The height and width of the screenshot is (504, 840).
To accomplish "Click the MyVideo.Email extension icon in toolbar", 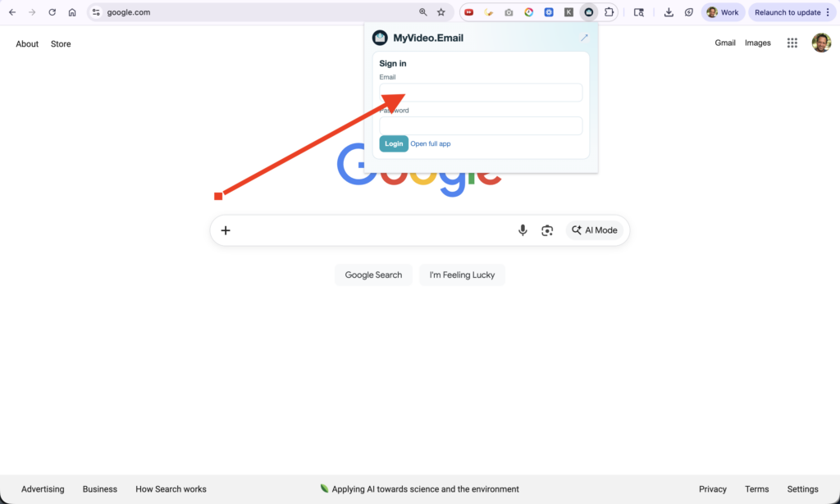I will [588, 12].
